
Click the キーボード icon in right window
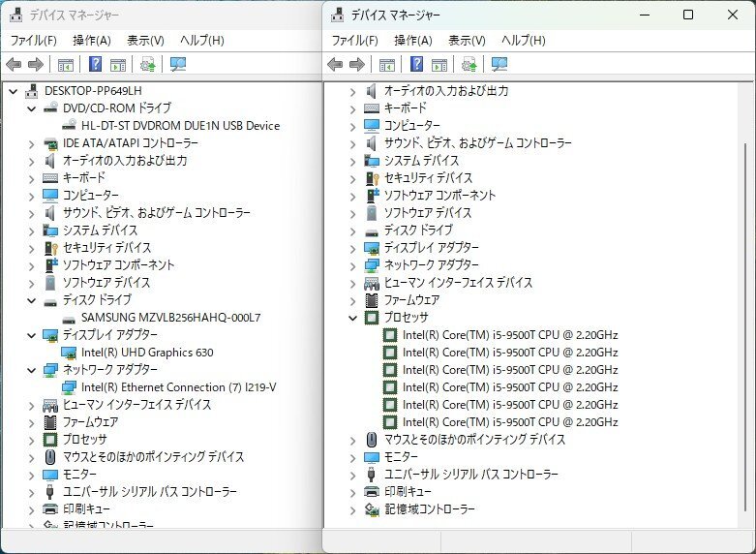(372, 108)
